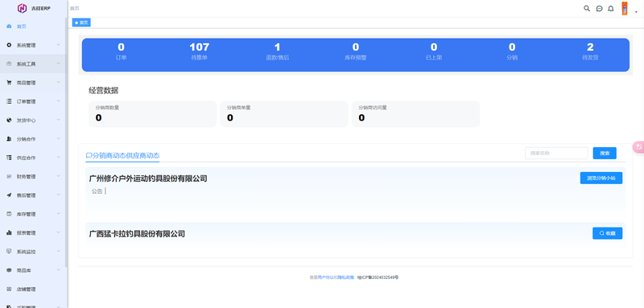Expand 系统管理 using its chevron
Viewport: 644px width, 308px height.
(x=58, y=45)
